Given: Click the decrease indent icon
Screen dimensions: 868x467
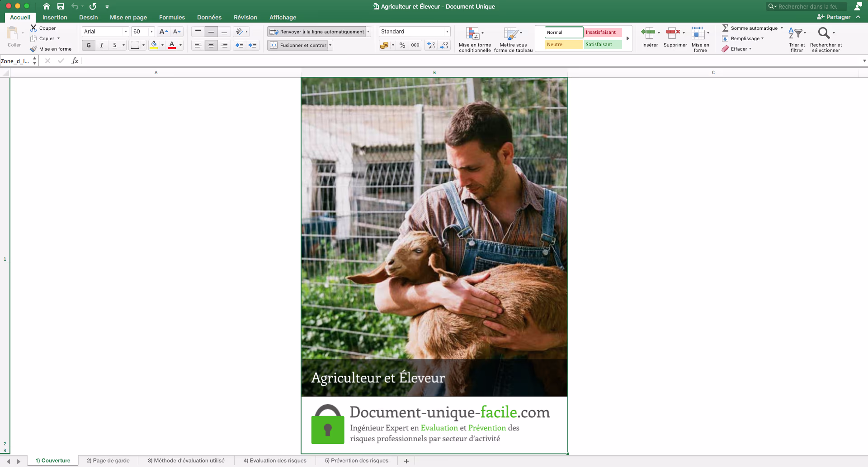Looking at the screenshot, I should point(240,45).
